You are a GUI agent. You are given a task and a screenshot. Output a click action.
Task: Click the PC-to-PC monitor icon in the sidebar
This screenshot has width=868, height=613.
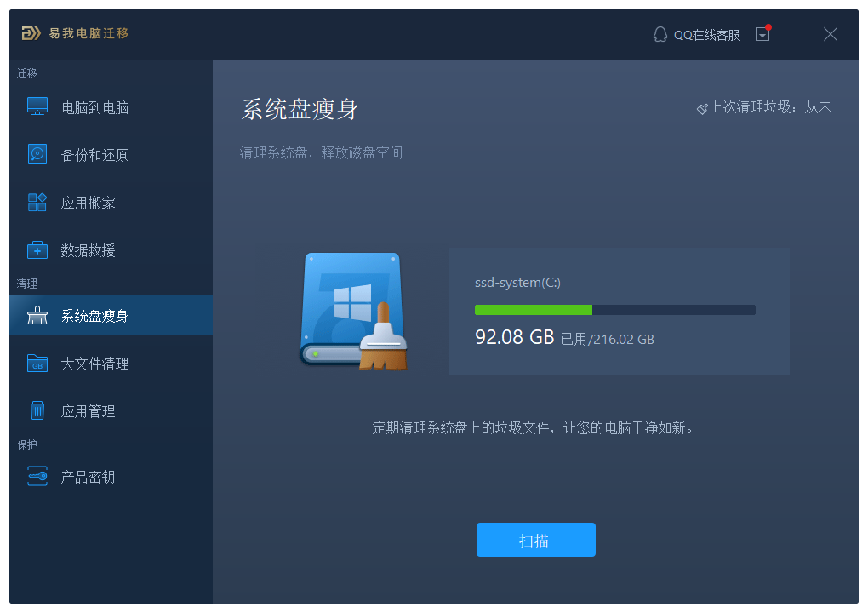[x=37, y=107]
